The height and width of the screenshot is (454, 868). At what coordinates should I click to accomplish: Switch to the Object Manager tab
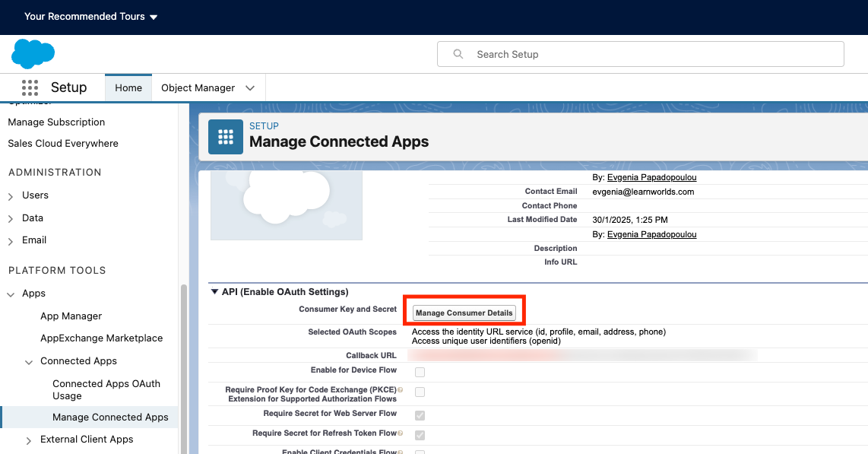(x=198, y=88)
